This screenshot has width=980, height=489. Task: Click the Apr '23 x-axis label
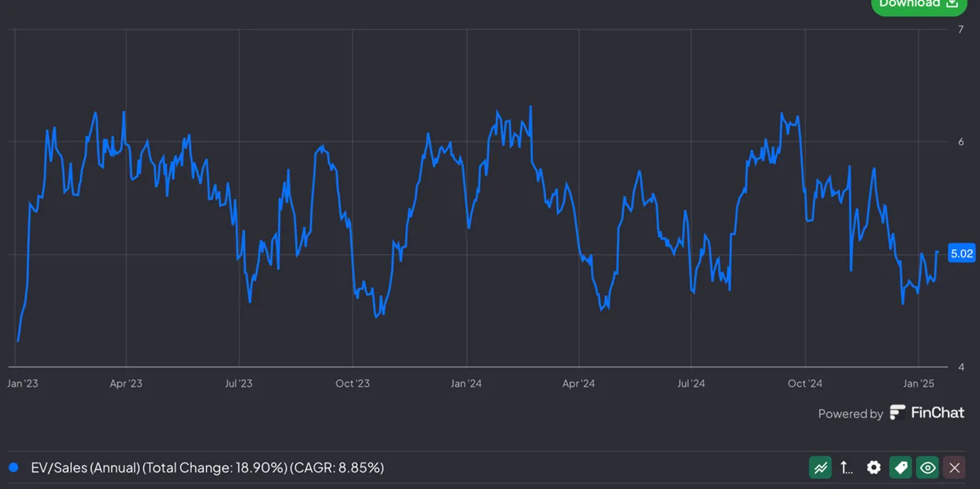(126, 384)
